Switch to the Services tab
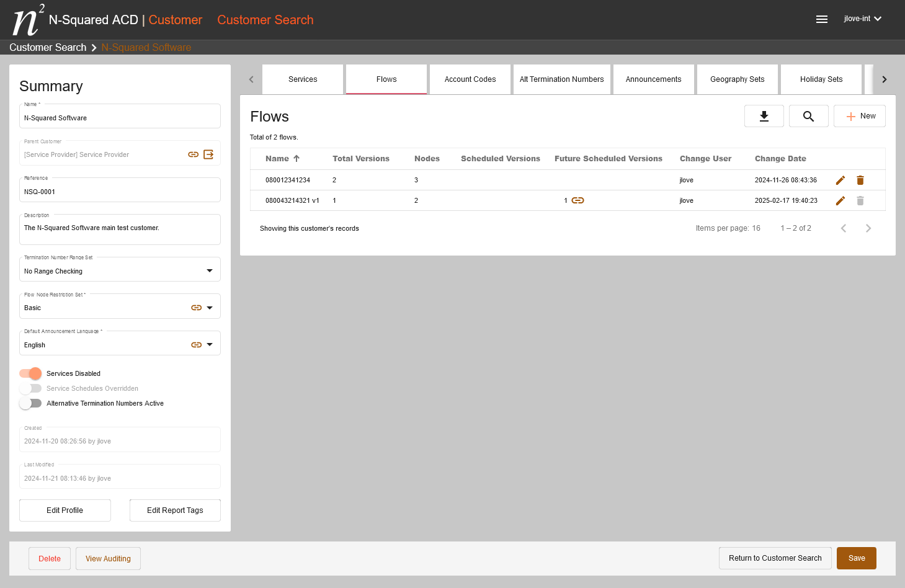The width and height of the screenshot is (905, 588). click(x=303, y=79)
